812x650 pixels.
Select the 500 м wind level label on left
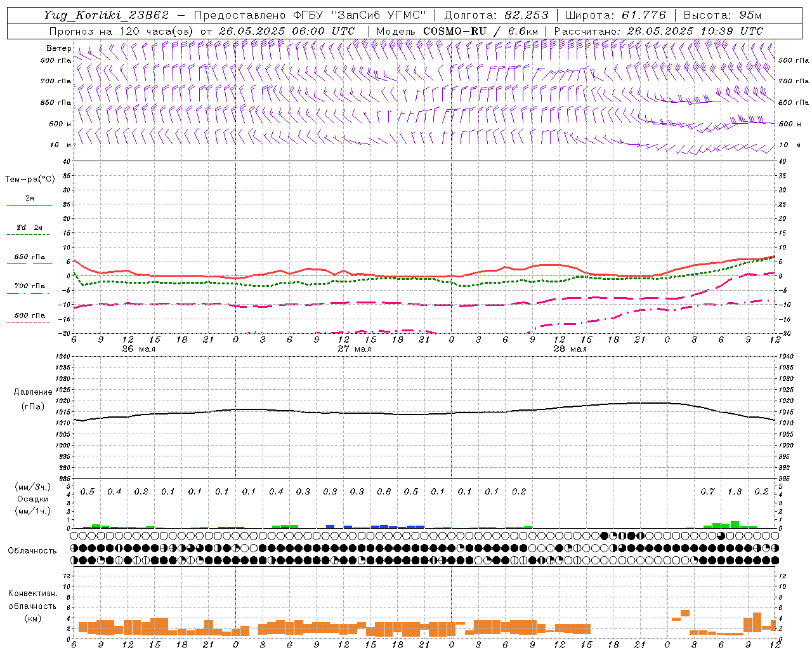pos(60,124)
